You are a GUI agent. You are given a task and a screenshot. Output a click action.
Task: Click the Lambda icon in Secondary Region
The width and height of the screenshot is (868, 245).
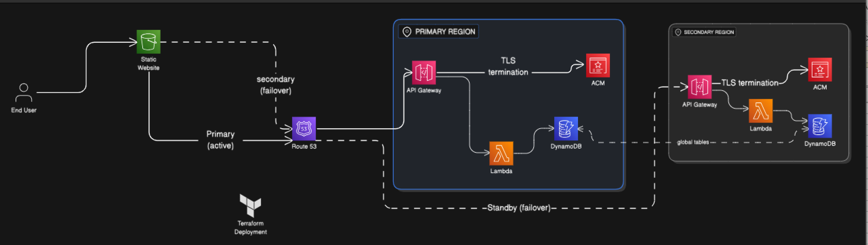[x=761, y=111]
